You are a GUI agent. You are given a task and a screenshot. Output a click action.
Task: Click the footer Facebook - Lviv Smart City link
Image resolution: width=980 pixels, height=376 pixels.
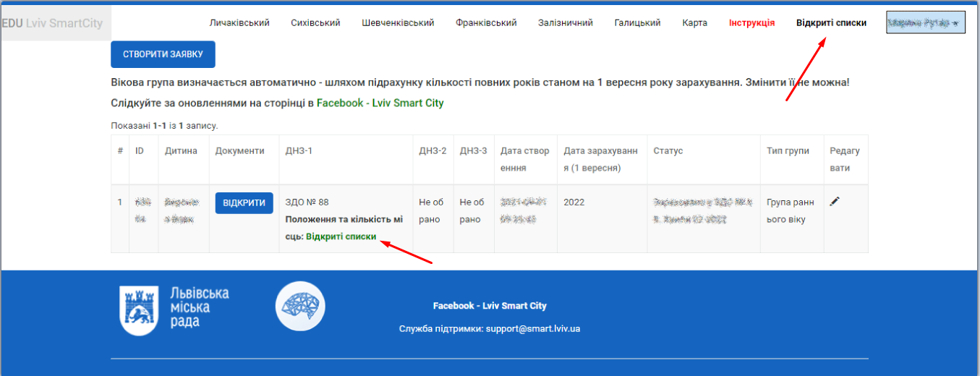[490, 306]
